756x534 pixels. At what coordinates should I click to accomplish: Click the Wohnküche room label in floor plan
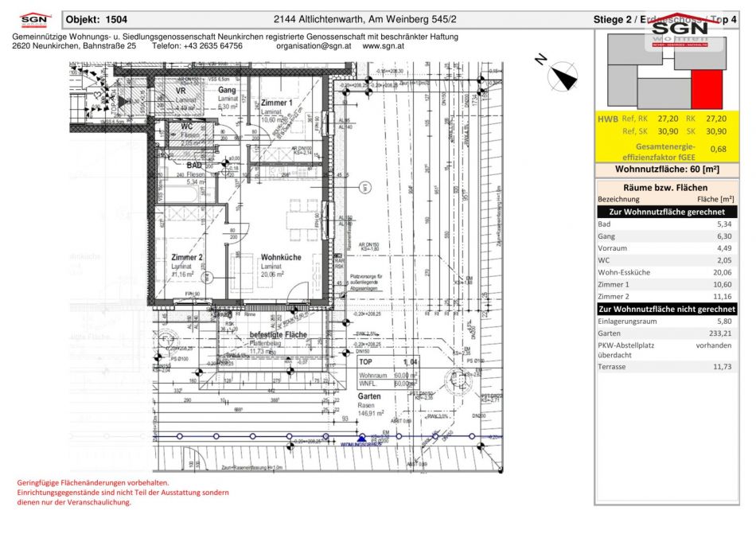coord(280,258)
